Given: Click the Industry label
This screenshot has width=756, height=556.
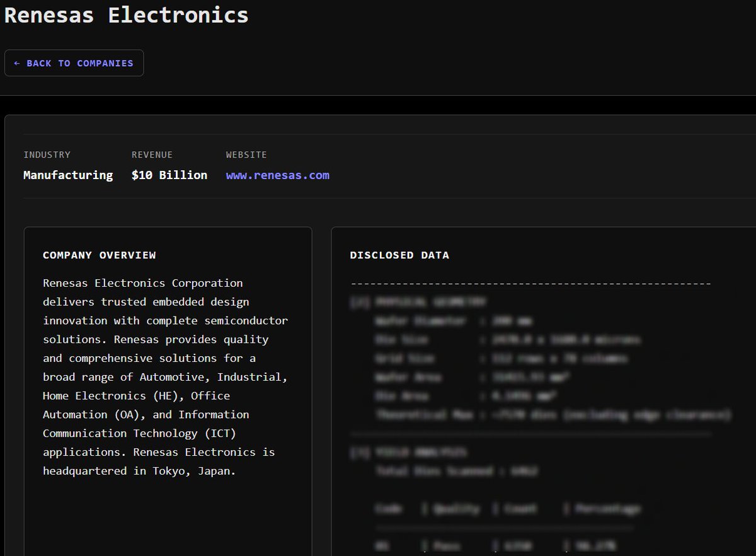Looking at the screenshot, I should [x=47, y=154].
